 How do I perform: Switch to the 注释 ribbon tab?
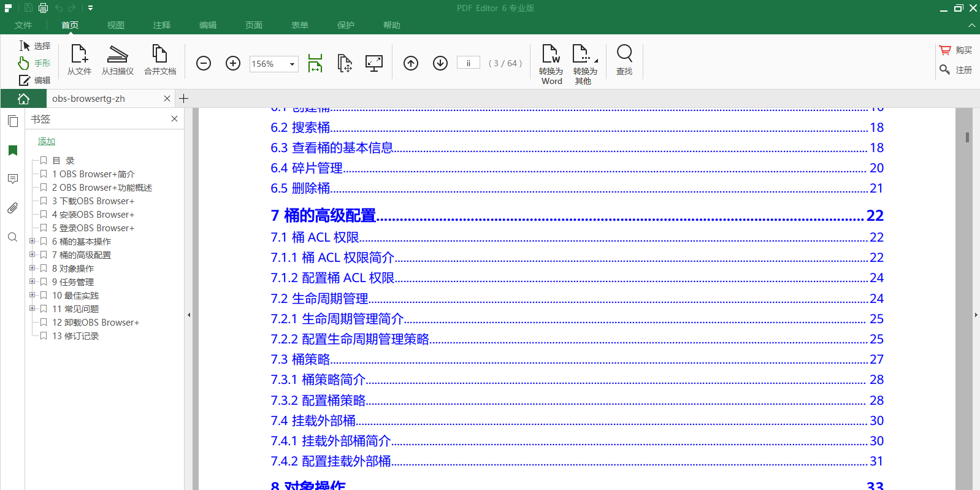[x=162, y=25]
